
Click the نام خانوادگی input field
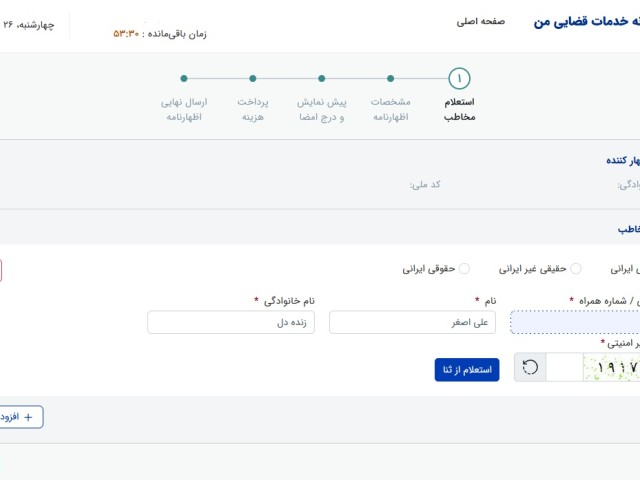(x=231, y=322)
